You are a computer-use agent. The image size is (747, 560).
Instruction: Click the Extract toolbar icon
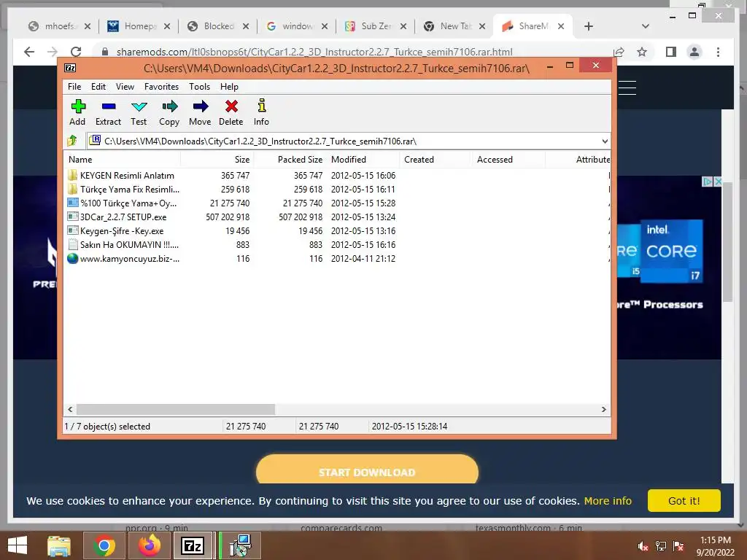tap(109, 106)
